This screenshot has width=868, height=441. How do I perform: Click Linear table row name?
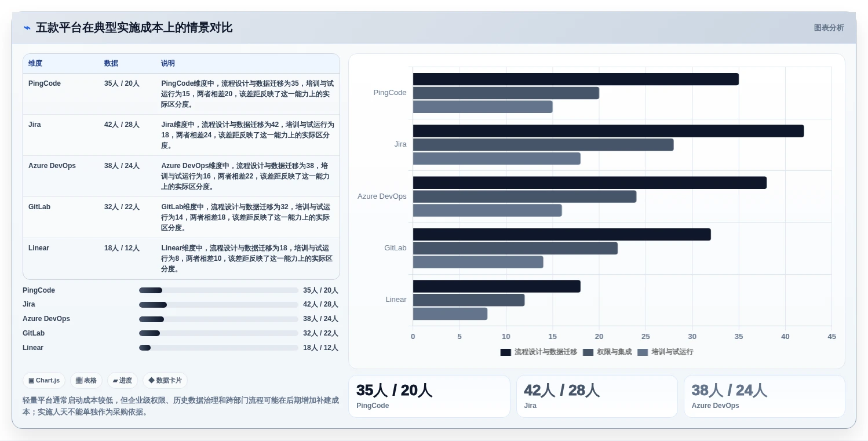tap(39, 248)
